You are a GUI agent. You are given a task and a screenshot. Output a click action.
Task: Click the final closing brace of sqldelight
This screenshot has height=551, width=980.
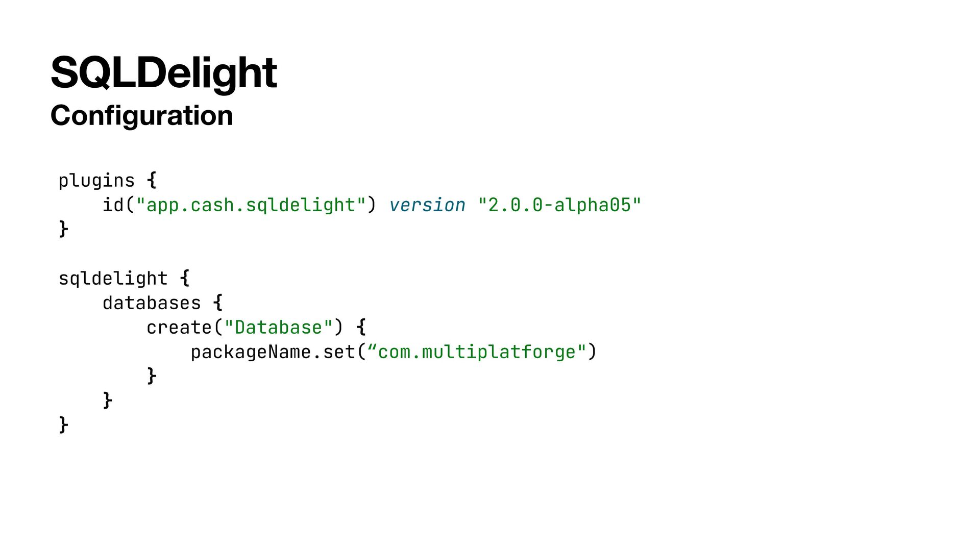pyautogui.click(x=63, y=425)
